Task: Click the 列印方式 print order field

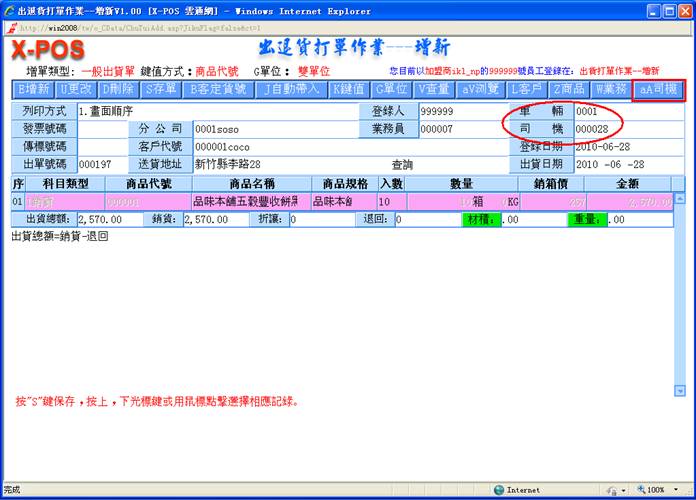Action: tap(215, 111)
